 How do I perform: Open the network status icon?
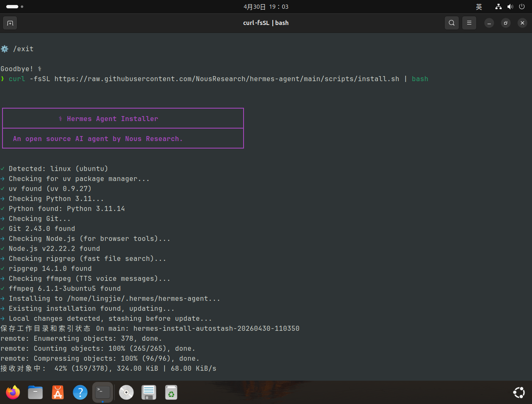pos(498,7)
